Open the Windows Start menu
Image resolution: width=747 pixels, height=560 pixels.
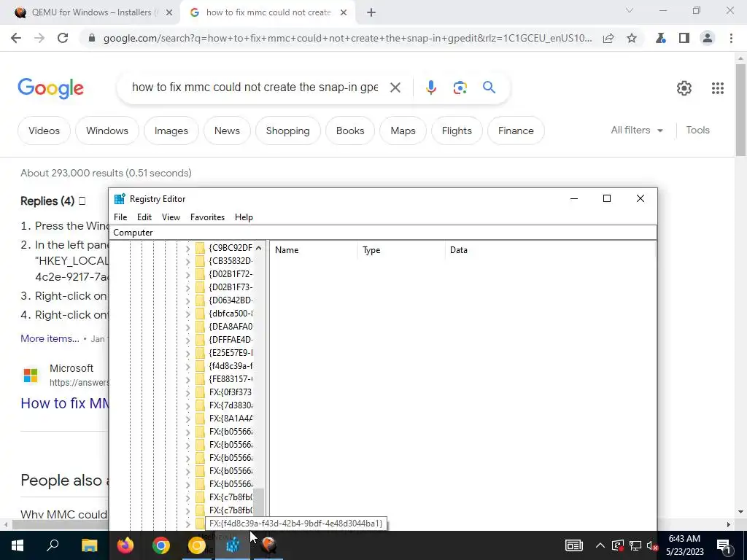coord(18,545)
